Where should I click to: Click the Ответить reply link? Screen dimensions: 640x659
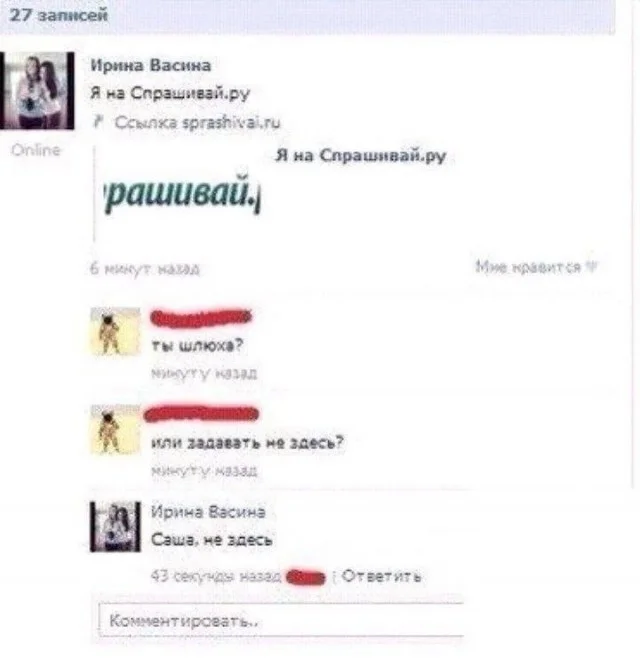coord(381,576)
